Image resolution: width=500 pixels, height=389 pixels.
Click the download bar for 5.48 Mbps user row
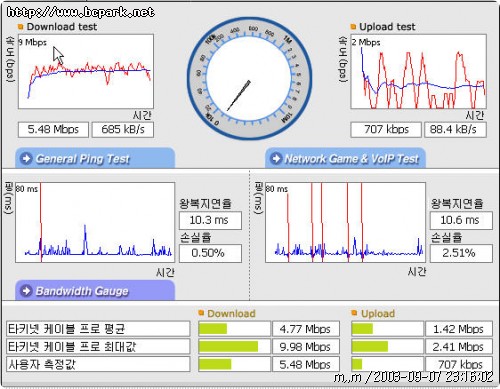pyautogui.click(x=234, y=364)
